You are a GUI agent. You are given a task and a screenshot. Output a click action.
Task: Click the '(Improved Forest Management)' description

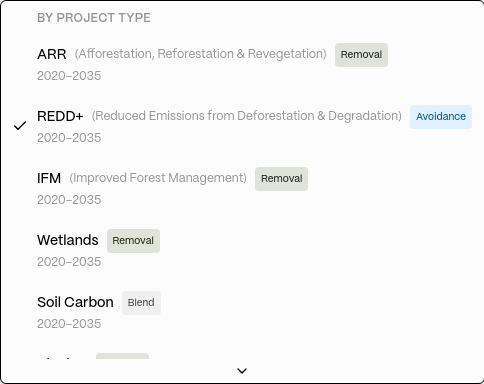[x=158, y=178]
